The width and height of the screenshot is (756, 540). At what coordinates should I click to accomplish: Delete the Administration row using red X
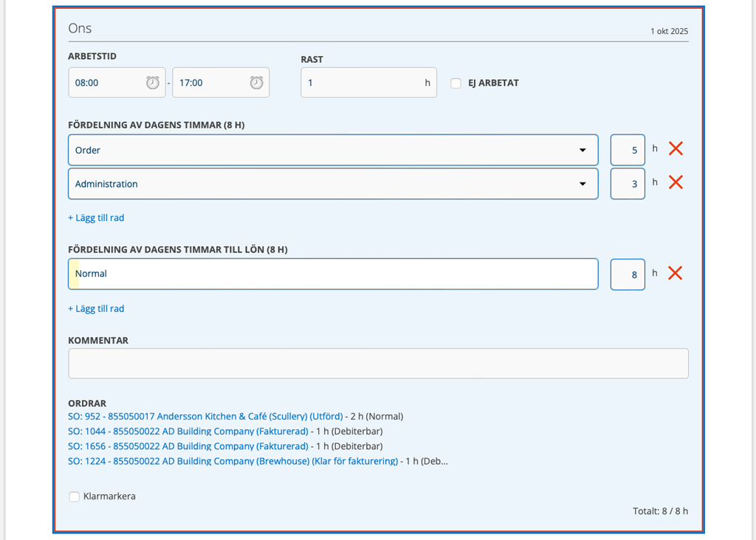(675, 183)
